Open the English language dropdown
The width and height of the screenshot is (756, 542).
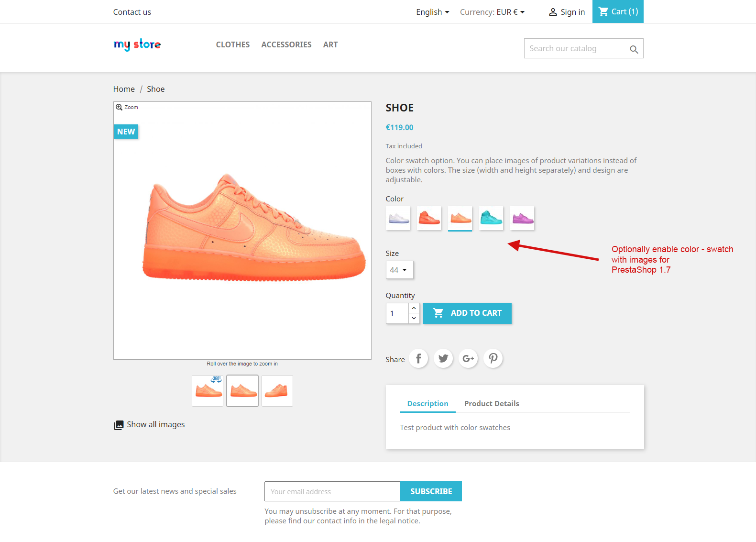pos(433,12)
